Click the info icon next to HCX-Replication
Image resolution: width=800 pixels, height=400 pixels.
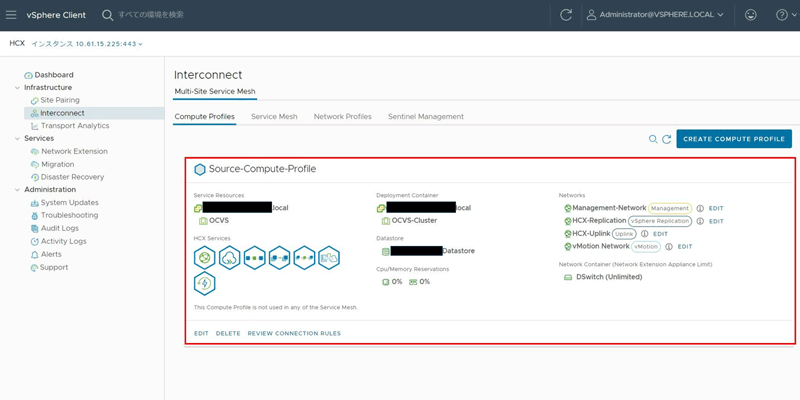(700, 221)
